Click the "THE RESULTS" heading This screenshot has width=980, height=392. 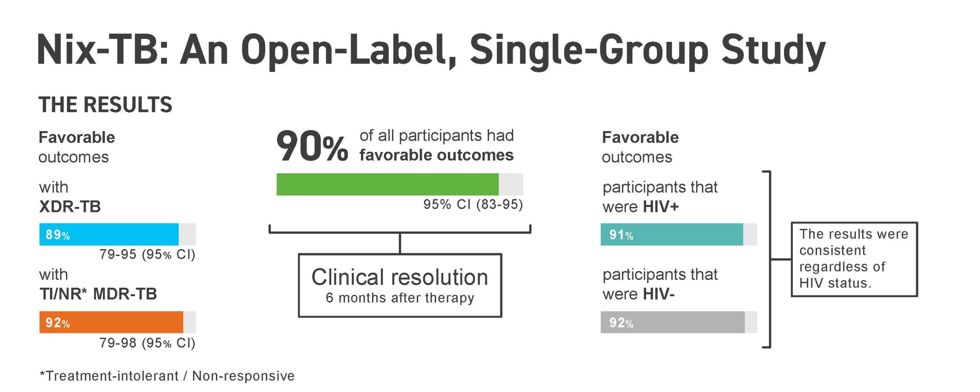click(105, 105)
